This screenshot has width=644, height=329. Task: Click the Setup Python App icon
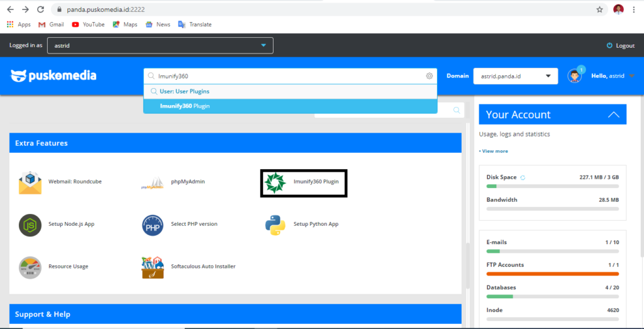[275, 225]
